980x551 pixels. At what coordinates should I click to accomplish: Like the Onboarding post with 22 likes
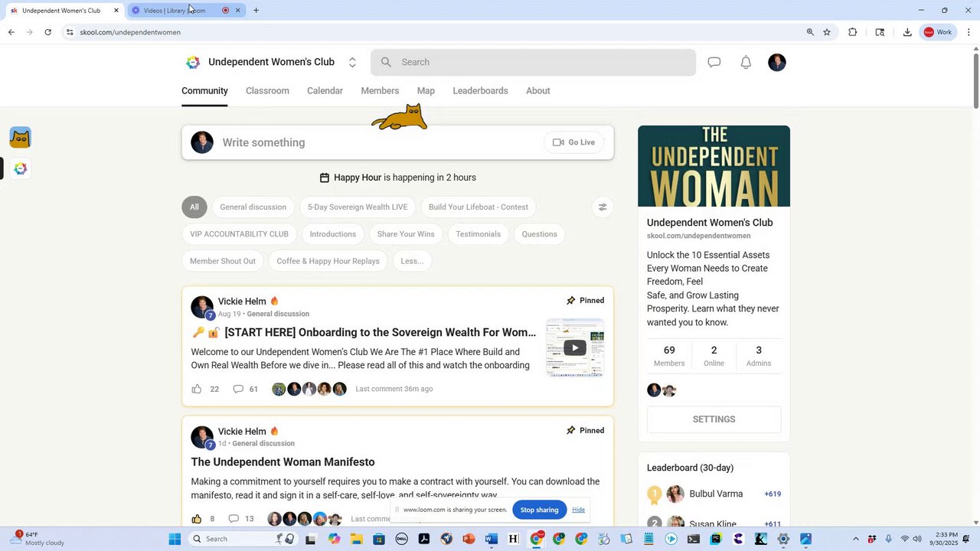point(197,389)
